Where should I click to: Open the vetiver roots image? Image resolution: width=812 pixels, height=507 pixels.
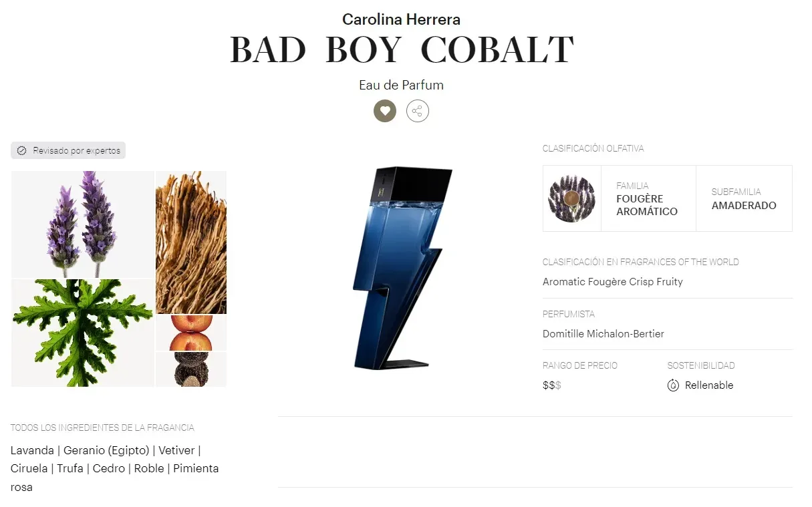(x=191, y=242)
